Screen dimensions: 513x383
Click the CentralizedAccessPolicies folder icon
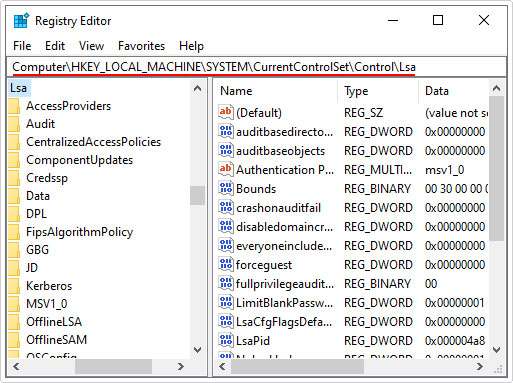pos(14,142)
